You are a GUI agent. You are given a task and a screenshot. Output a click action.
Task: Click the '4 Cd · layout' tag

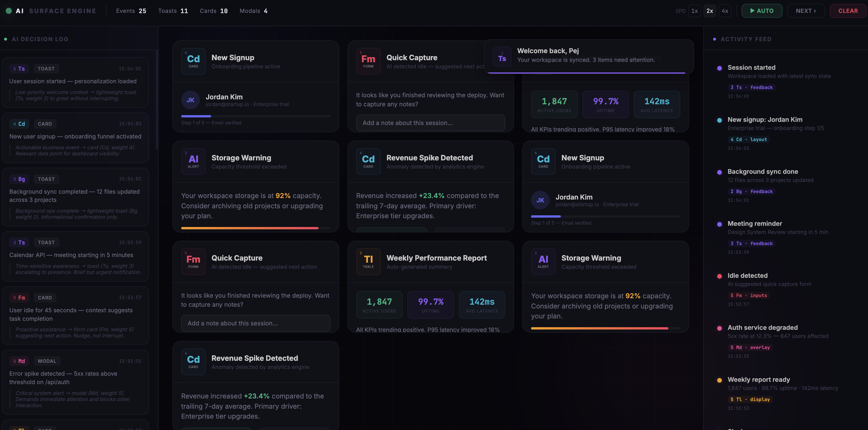748,139
